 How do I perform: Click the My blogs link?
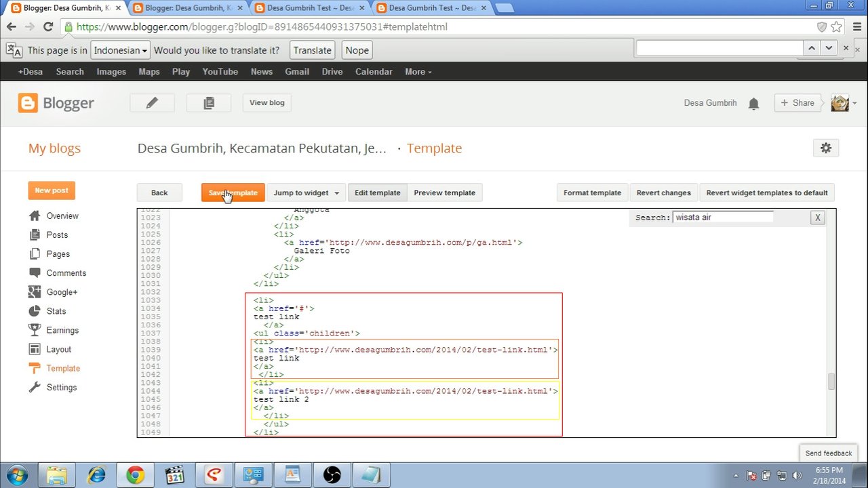(x=54, y=148)
